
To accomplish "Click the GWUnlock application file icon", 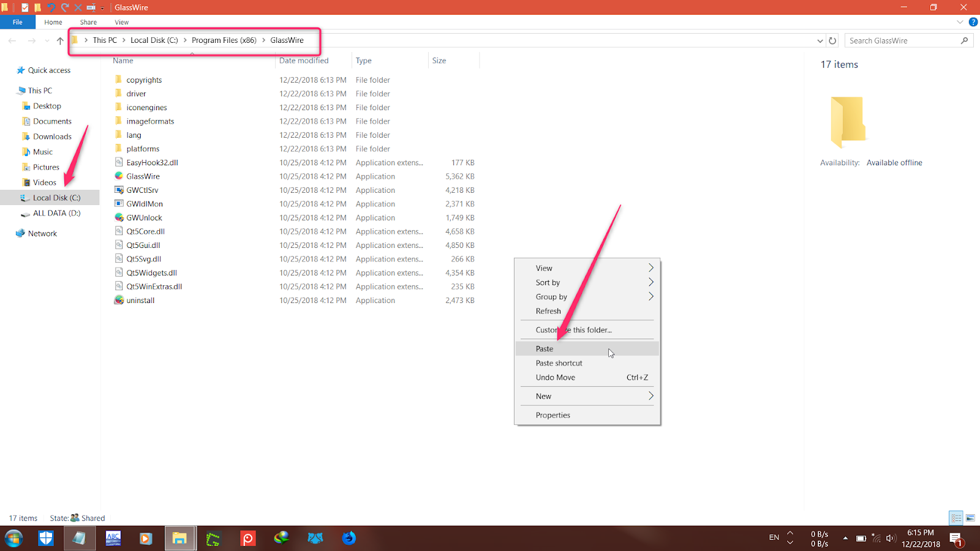I will coord(119,218).
